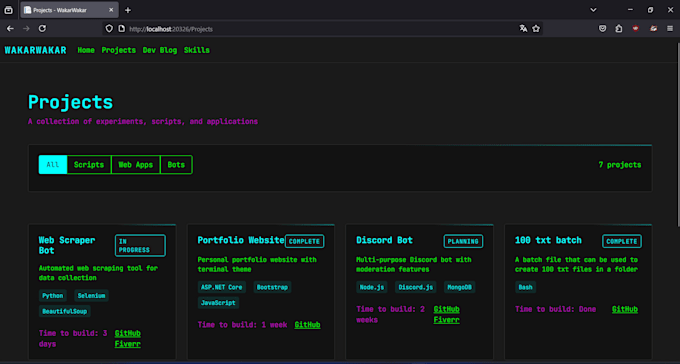Open the Portfolio Website GitHub link
This screenshot has height=364, width=680.
pyautogui.click(x=307, y=325)
